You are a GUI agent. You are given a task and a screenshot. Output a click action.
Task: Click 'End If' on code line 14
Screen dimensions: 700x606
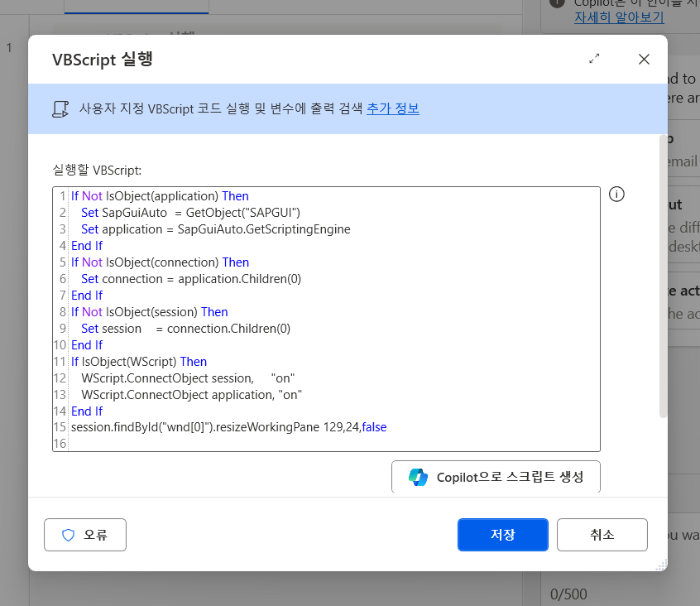coord(87,411)
